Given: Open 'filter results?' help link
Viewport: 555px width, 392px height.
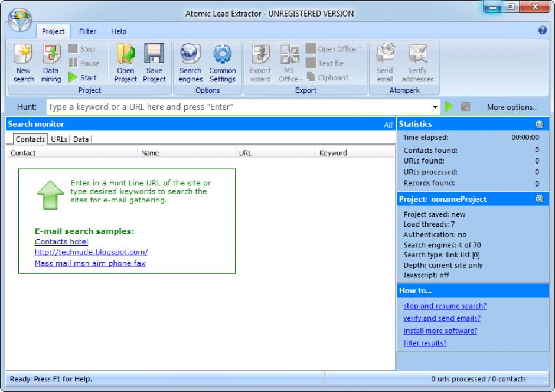Looking at the screenshot, I should (x=425, y=343).
